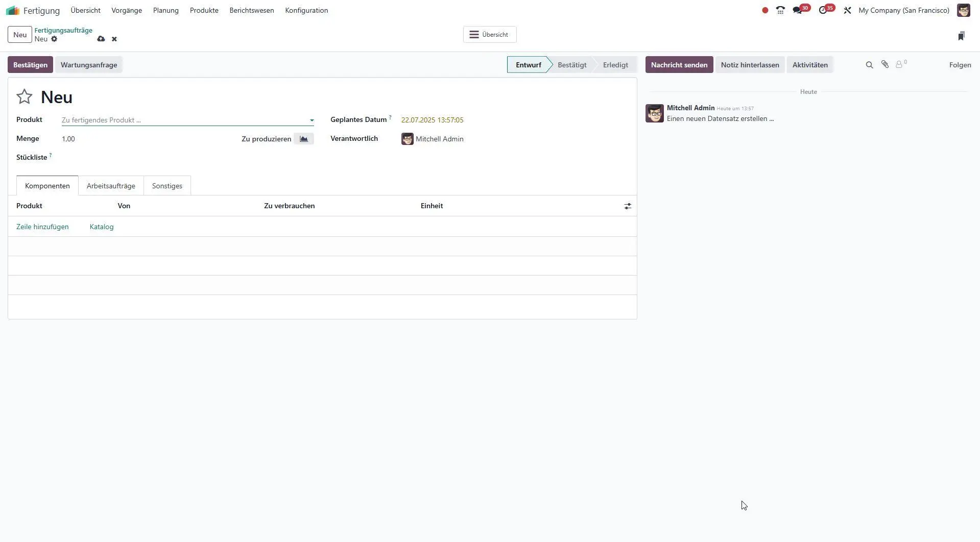Toggle Folgen to follow this record
The height and width of the screenshot is (542, 980).
coord(960,65)
